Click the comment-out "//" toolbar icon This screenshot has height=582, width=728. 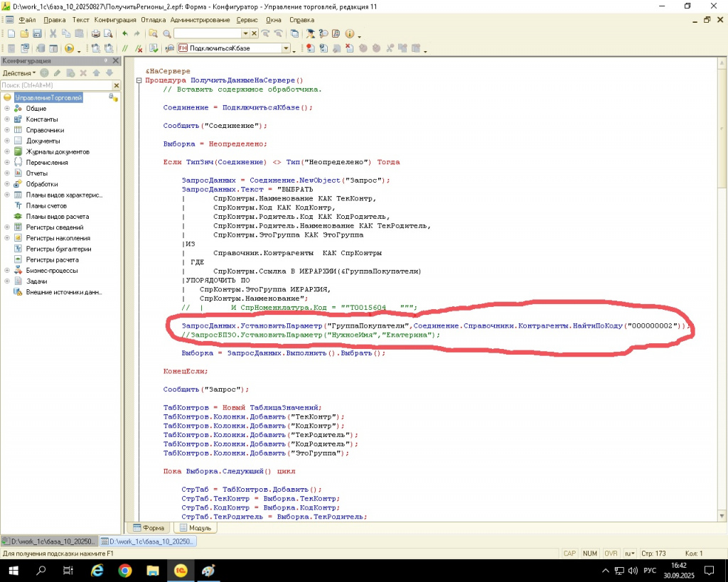coord(126,48)
